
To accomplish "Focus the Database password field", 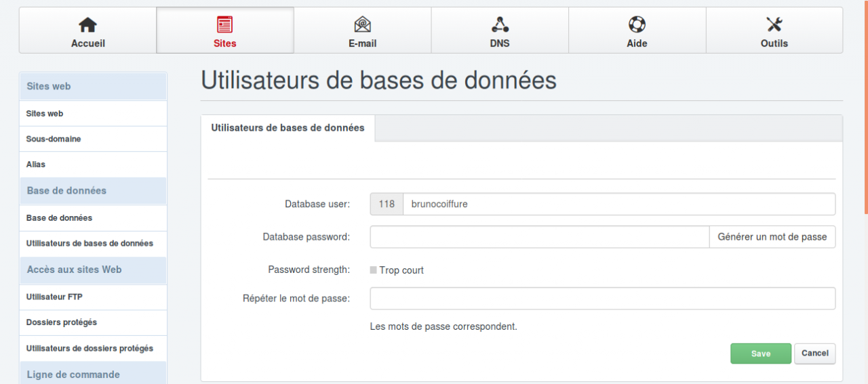I will click(539, 237).
